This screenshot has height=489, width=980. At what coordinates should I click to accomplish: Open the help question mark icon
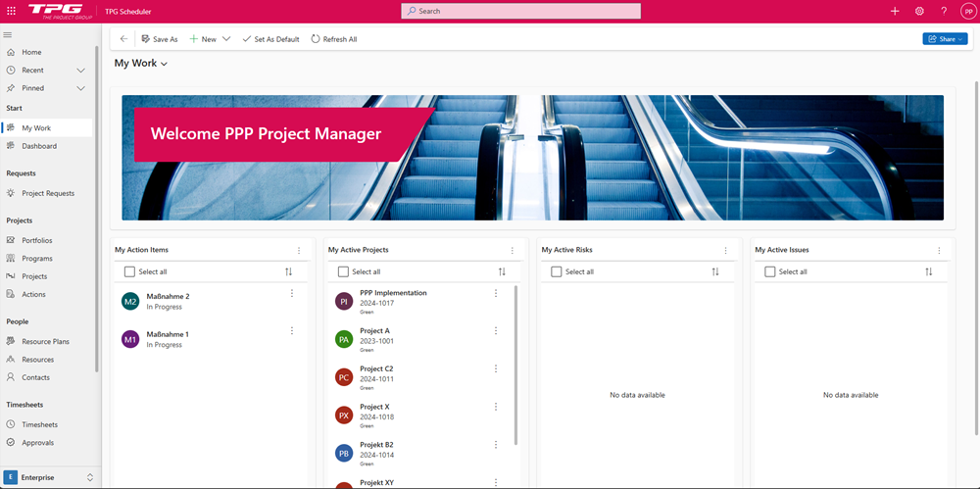coord(944,11)
